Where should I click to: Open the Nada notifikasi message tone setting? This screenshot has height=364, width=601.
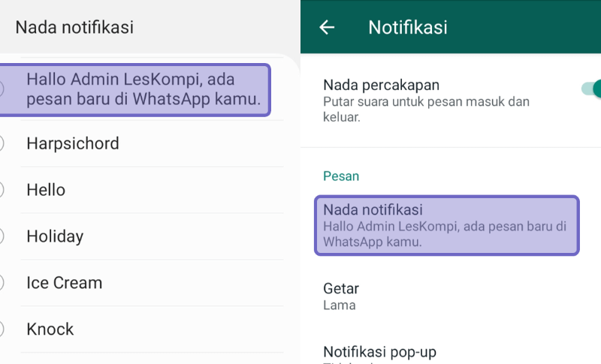[x=446, y=225]
